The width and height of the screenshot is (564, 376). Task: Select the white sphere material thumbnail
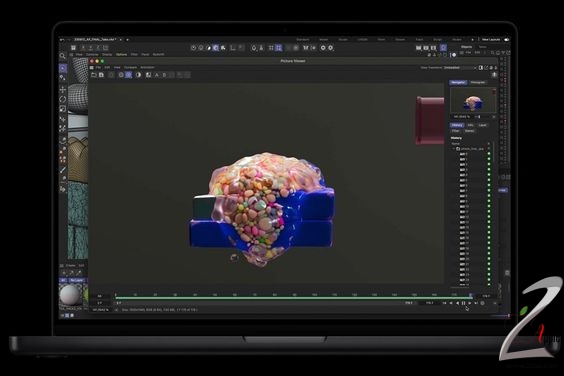coord(70,295)
